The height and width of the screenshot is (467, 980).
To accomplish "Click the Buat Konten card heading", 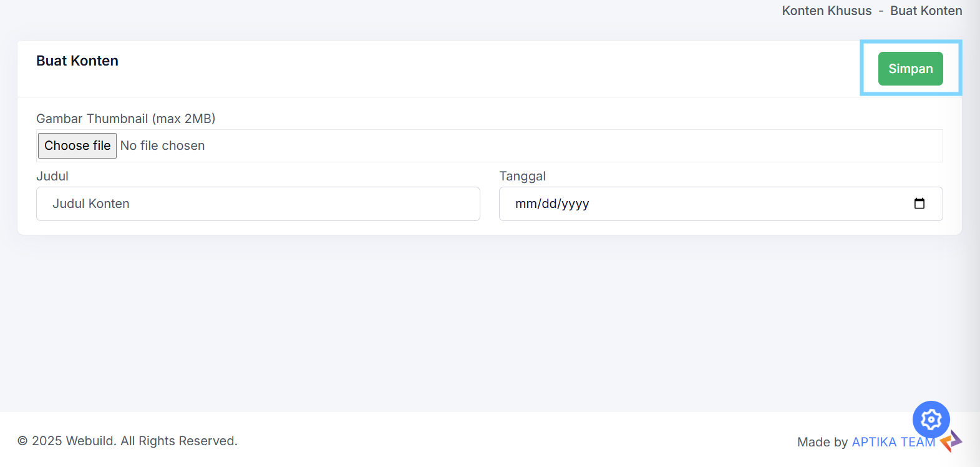I will point(77,61).
